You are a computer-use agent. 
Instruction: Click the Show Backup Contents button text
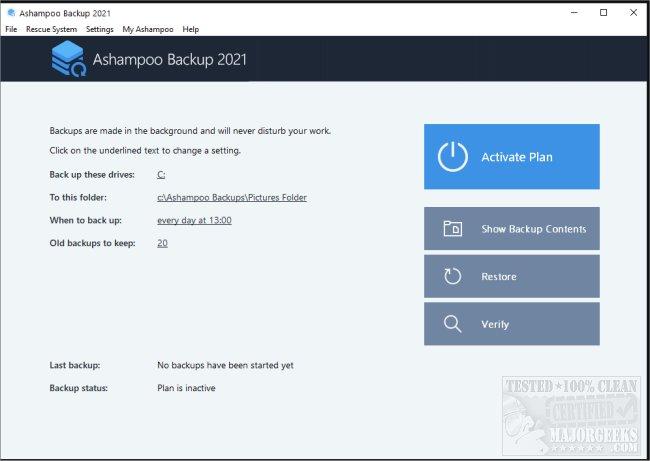534,229
